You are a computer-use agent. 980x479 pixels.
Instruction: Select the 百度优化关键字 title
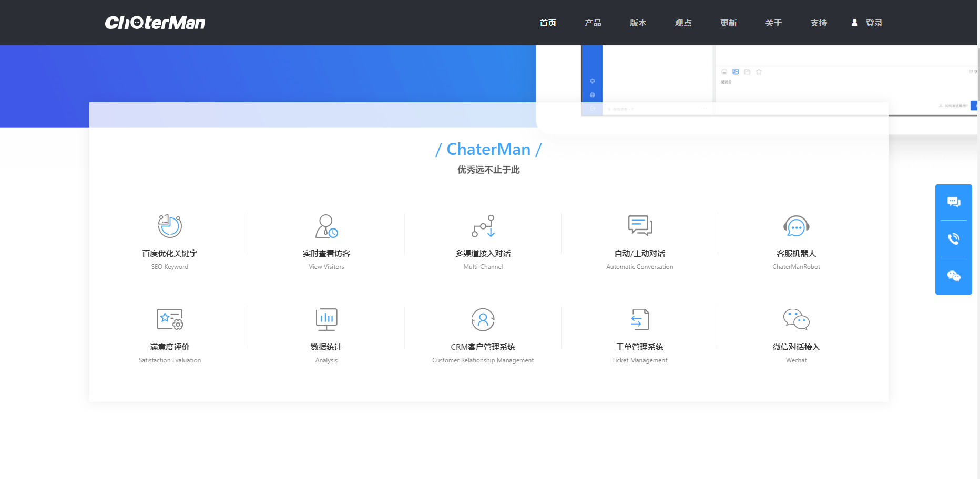coord(170,254)
